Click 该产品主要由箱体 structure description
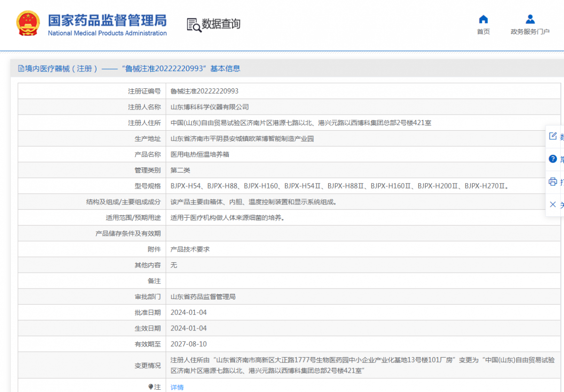 [x=254, y=202]
